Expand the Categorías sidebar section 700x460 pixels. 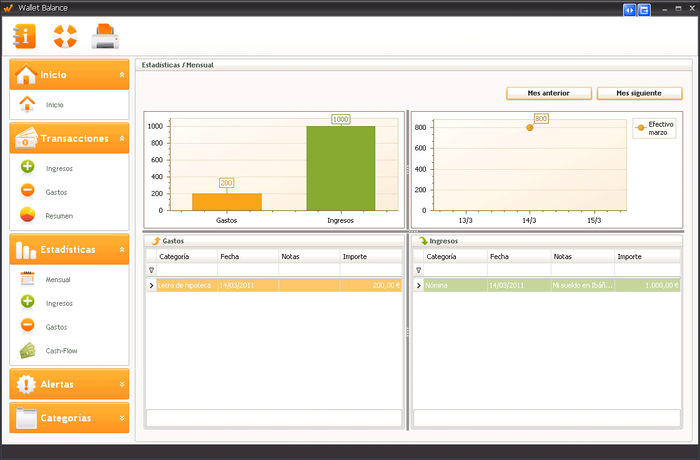point(122,417)
